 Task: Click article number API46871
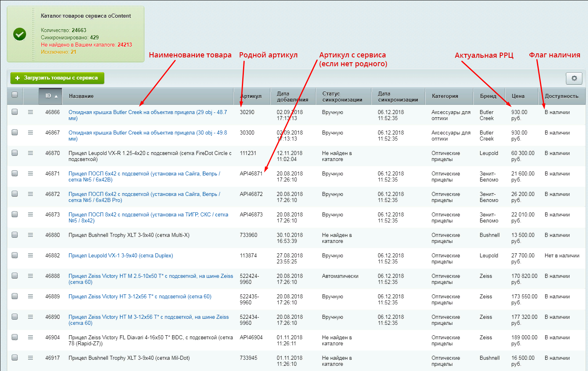(x=251, y=173)
